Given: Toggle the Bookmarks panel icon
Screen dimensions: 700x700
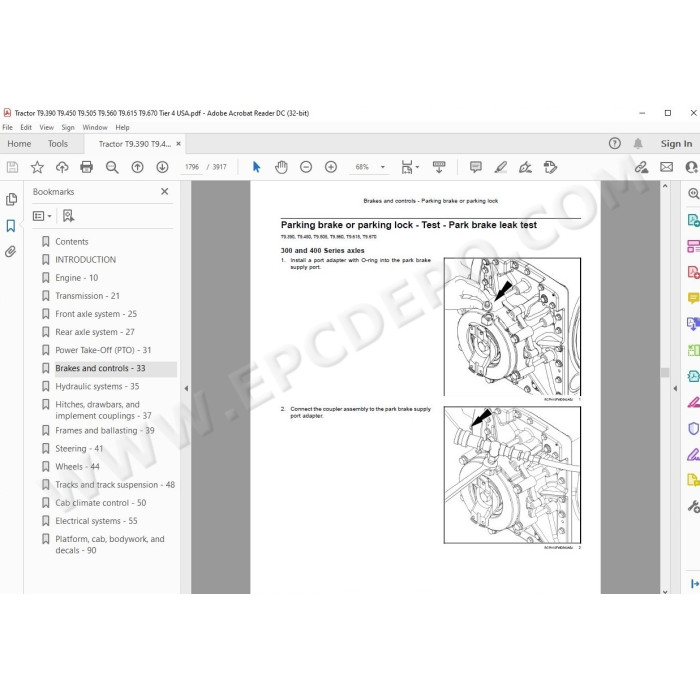Looking at the screenshot, I should coord(11,225).
